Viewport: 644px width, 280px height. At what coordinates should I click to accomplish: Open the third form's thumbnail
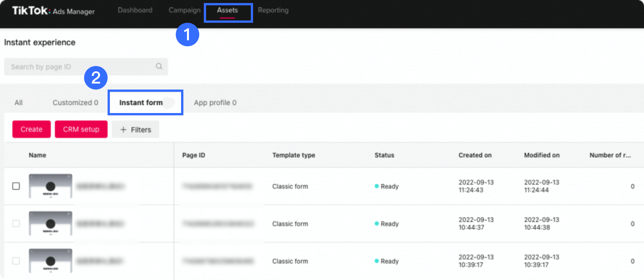click(50, 261)
